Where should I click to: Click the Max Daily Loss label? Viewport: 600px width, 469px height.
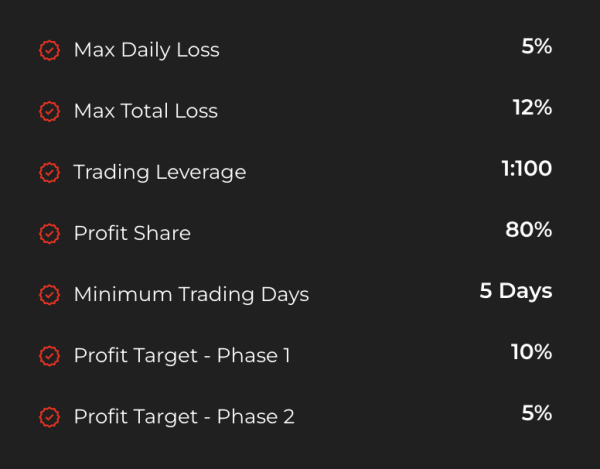pyautogui.click(x=147, y=50)
